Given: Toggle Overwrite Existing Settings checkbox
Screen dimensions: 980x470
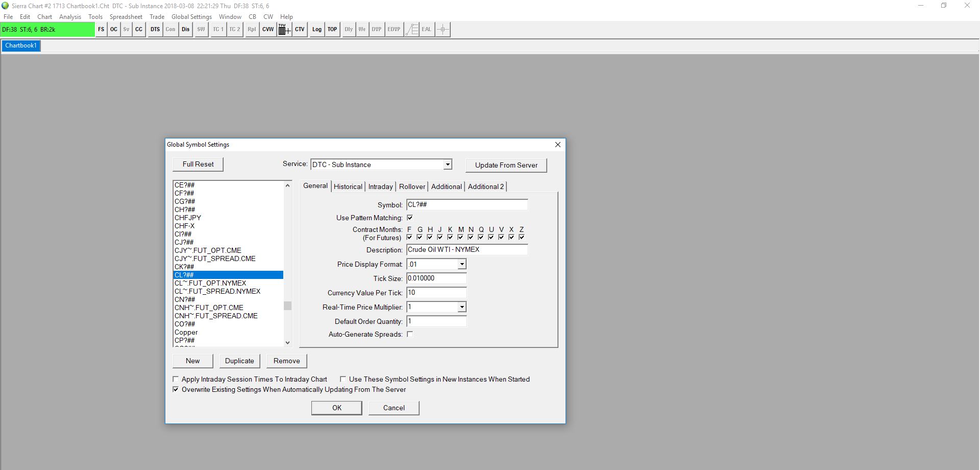Looking at the screenshot, I should point(176,389).
